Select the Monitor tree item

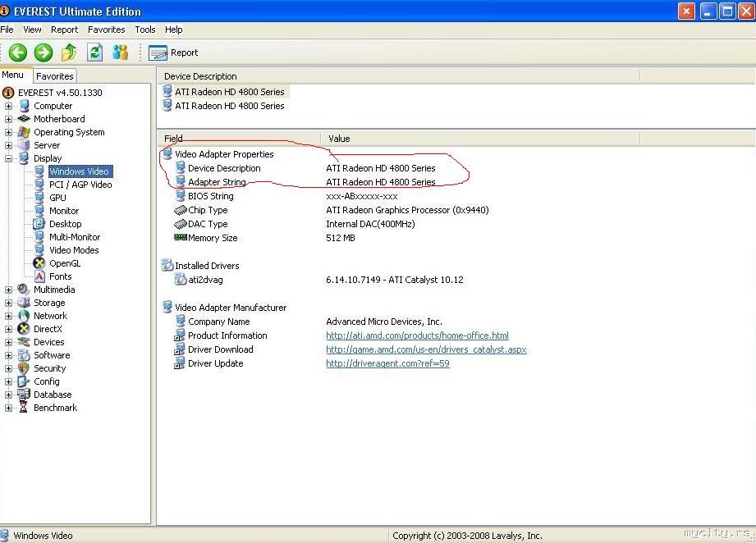coord(64,211)
